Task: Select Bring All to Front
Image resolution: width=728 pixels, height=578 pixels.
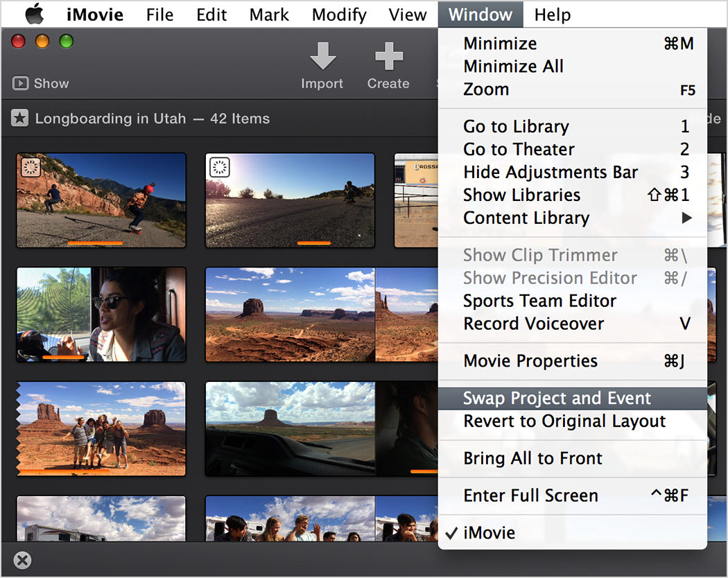Action: (573, 458)
